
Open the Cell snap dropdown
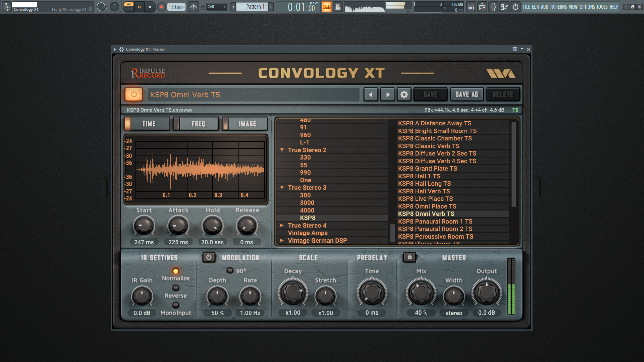[x=216, y=7]
